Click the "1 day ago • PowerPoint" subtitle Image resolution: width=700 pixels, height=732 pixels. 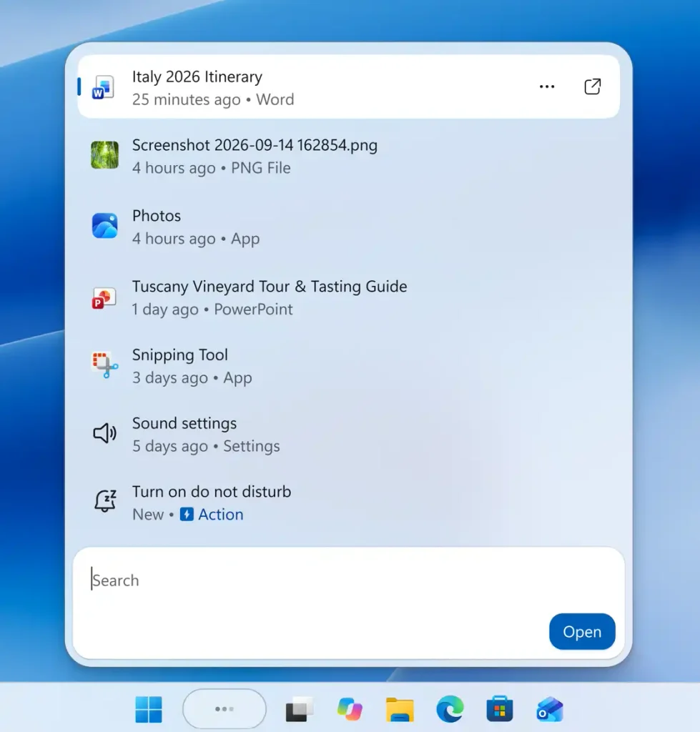[x=212, y=310]
